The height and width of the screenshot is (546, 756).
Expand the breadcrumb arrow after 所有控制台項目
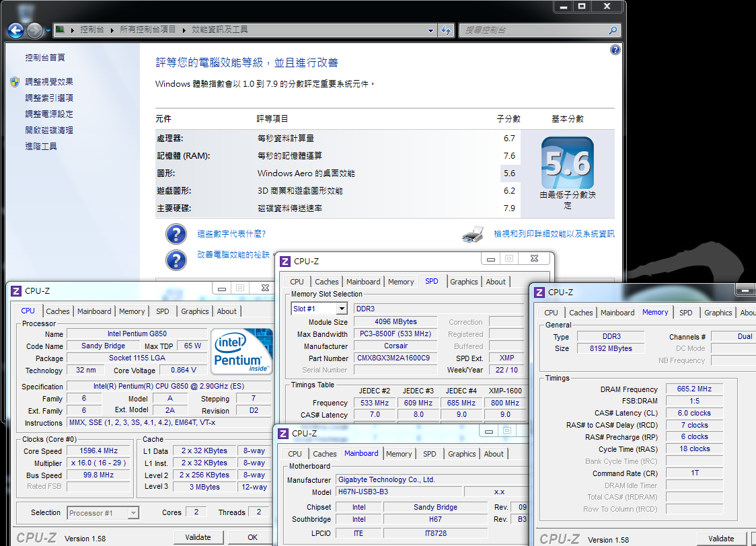point(184,30)
